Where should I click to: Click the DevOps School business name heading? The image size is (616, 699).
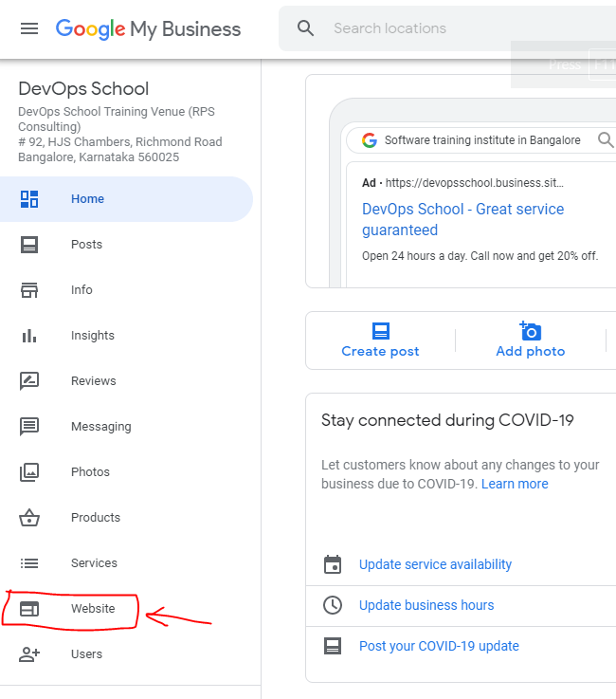point(83,89)
